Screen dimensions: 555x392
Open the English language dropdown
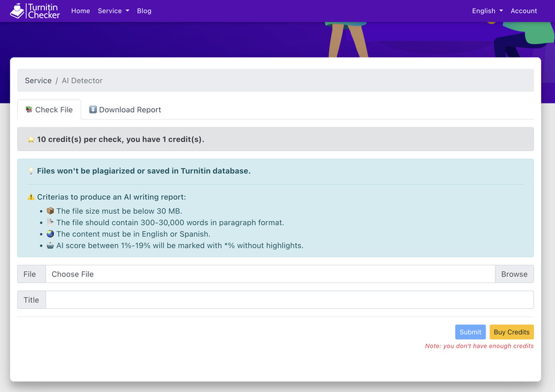(x=487, y=11)
